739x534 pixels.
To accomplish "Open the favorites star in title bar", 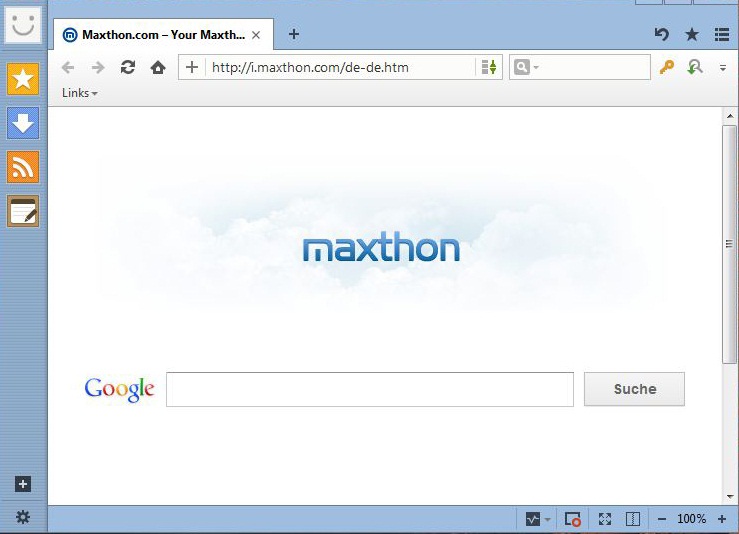I will [x=692, y=34].
